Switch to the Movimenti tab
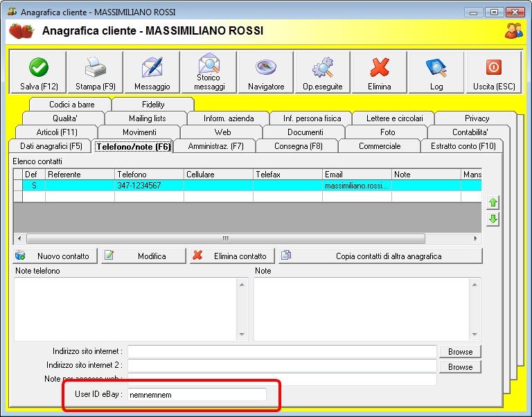This screenshot has height=417, width=532. click(x=139, y=132)
